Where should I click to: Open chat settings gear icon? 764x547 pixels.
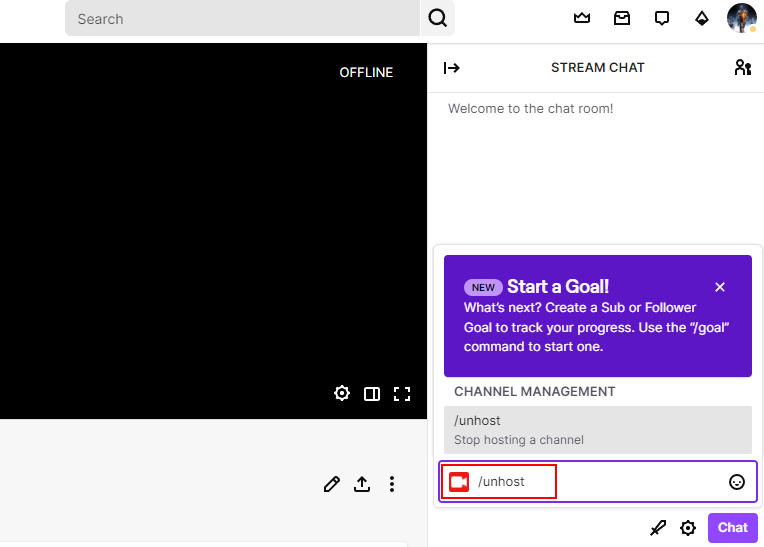(x=688, y=528)
